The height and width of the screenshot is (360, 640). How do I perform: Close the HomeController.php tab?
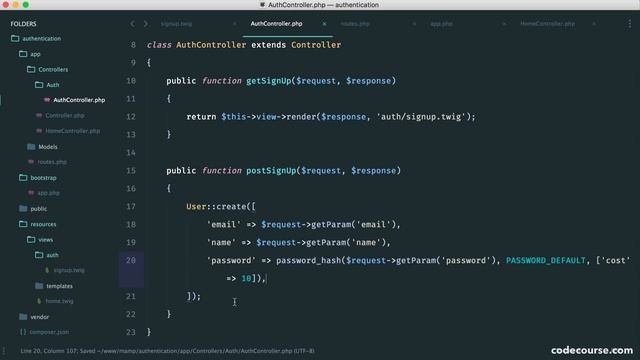[594, 24]
